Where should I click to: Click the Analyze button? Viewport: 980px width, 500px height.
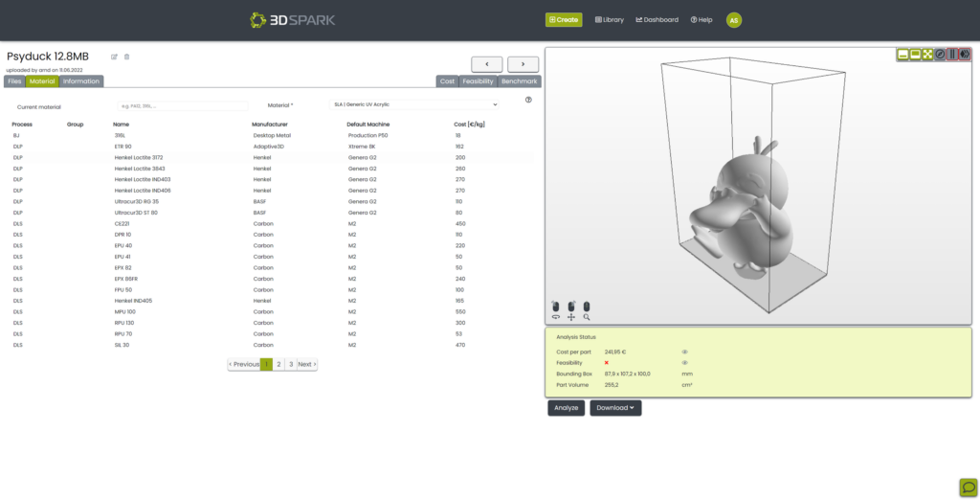tap(567, 408)
